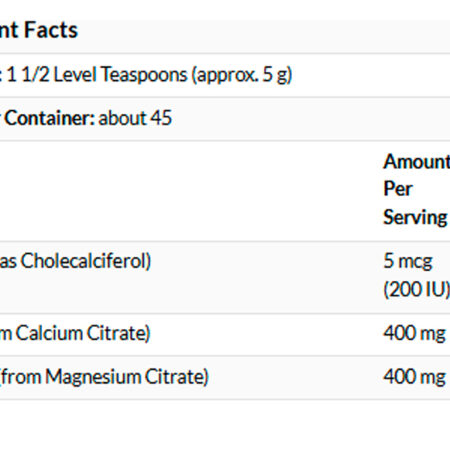Click the 400 mg value in Magnesium row
Viewport: 450px width, 450px height.
[x=414, y=377]
